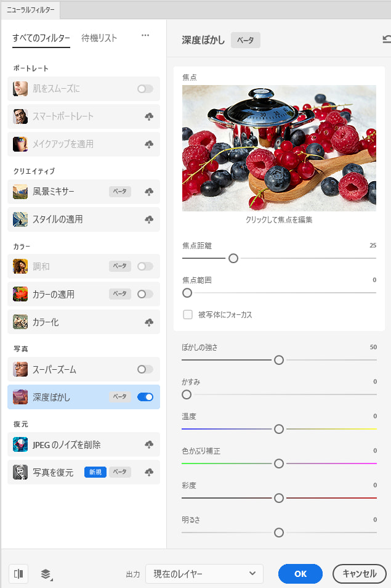Click the cloud download icon for メイクアップを適用
The width and height of the screenshot is (391, 588).
click(x=149, y=144)
